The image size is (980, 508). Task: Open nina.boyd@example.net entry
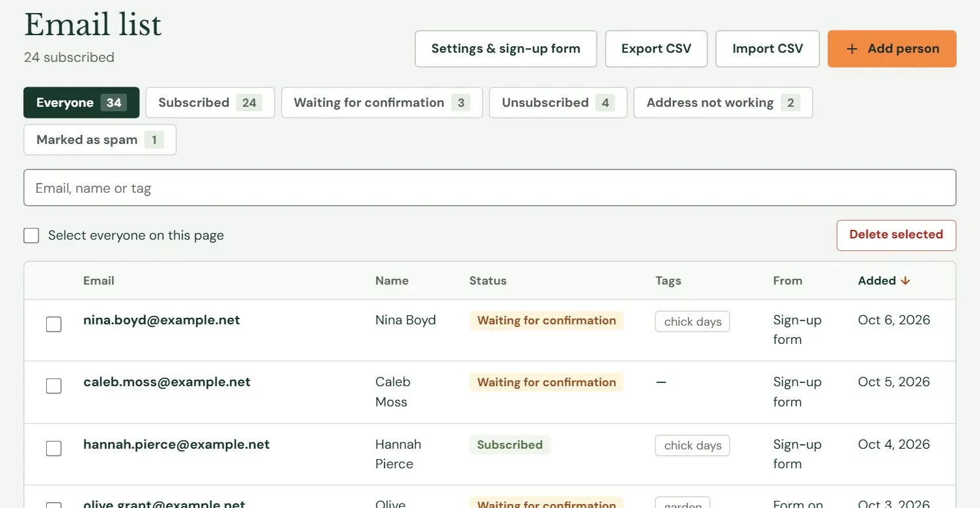[161, 320]
